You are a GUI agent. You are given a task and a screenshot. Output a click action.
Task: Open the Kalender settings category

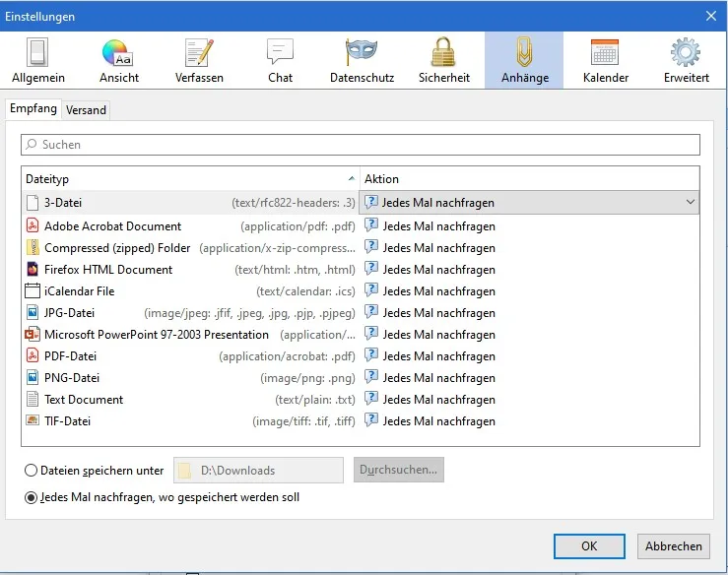pyautogui.click(x=606, y=60)
